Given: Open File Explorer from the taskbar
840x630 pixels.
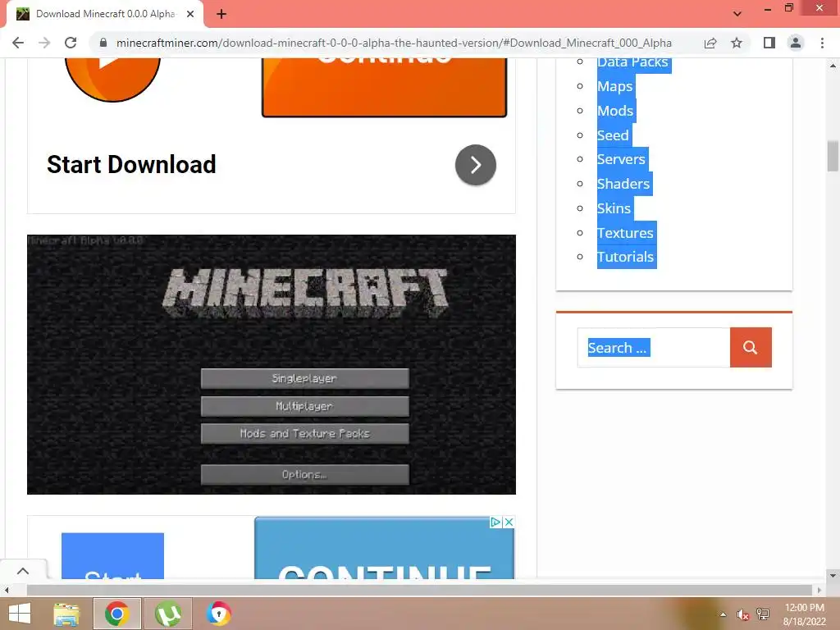Looking at the screenshot, I should click(x=66, y=614).
